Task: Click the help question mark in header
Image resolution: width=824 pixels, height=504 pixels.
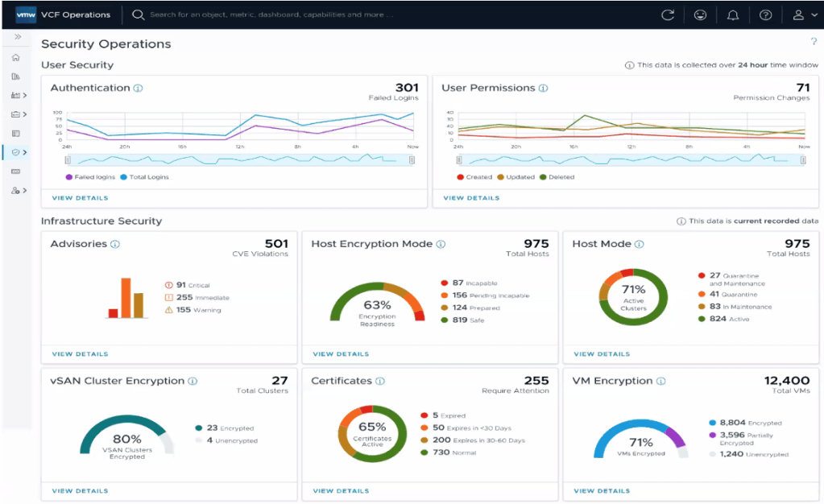Action: coord(765,14)
